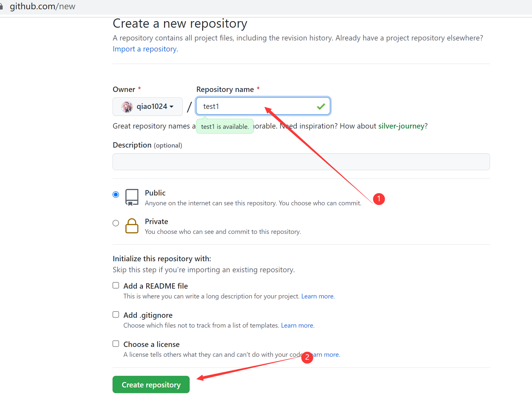Use the silver-journey name suggestion
The width and height of the screenshot is (532, 402).
pyautogui.click(x=401, y=126)
